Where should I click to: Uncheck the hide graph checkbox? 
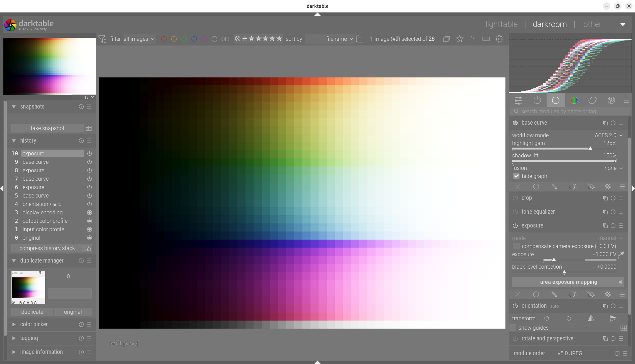tap(516, 176)
